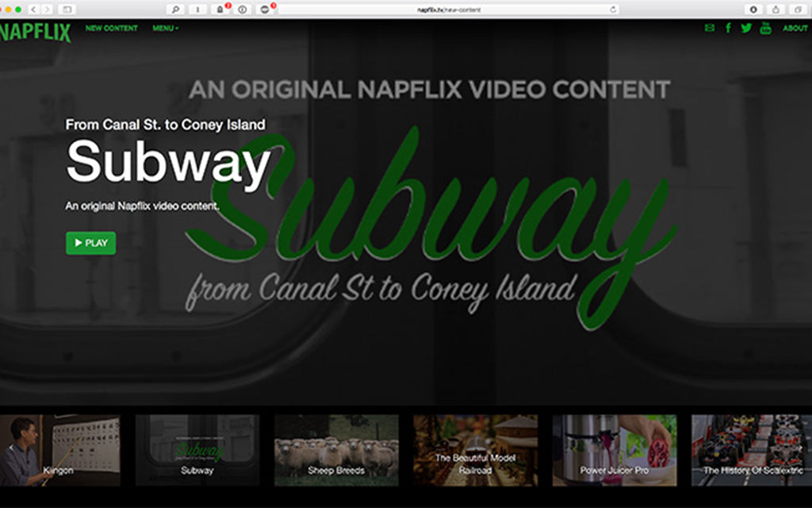Click the Safari share icon

click(x=775, y=10)
